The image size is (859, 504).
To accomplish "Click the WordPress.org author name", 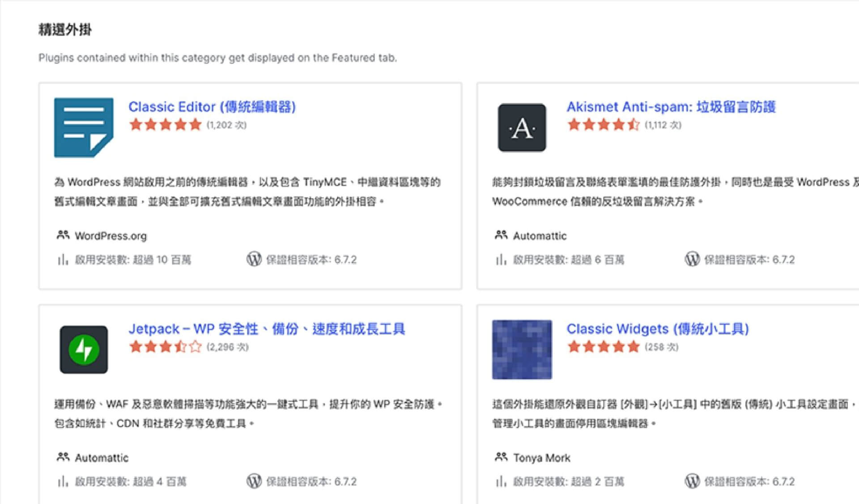I will [111, 236].
